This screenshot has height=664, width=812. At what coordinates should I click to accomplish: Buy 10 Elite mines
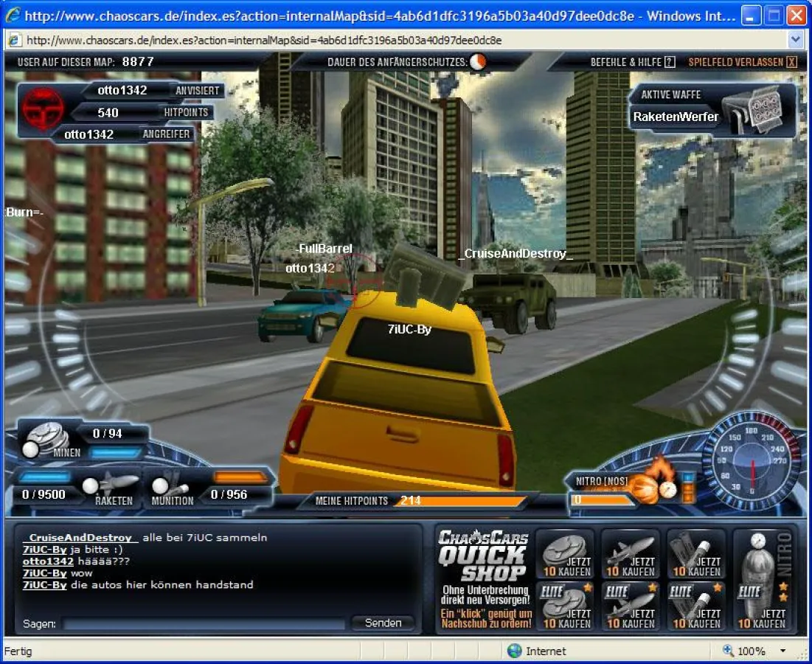tap(566, 606)
